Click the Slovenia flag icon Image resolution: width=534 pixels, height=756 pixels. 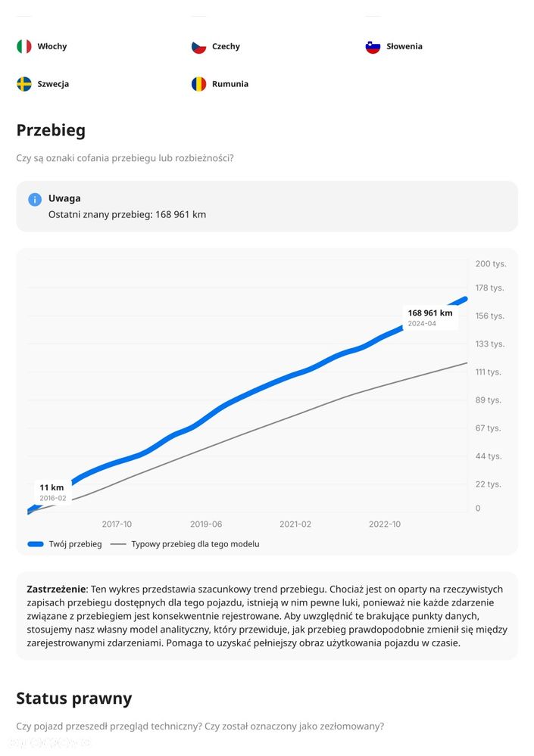[x=373, y=46]
